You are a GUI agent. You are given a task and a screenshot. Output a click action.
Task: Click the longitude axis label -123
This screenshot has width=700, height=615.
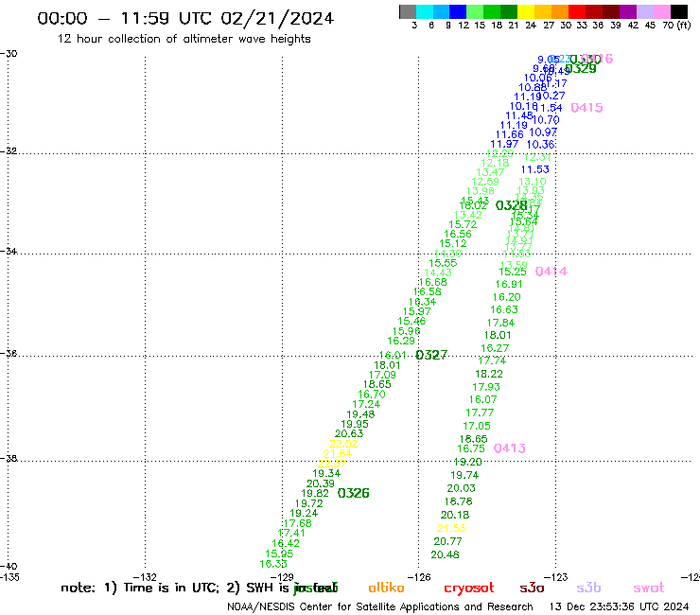tap(556, 577)
